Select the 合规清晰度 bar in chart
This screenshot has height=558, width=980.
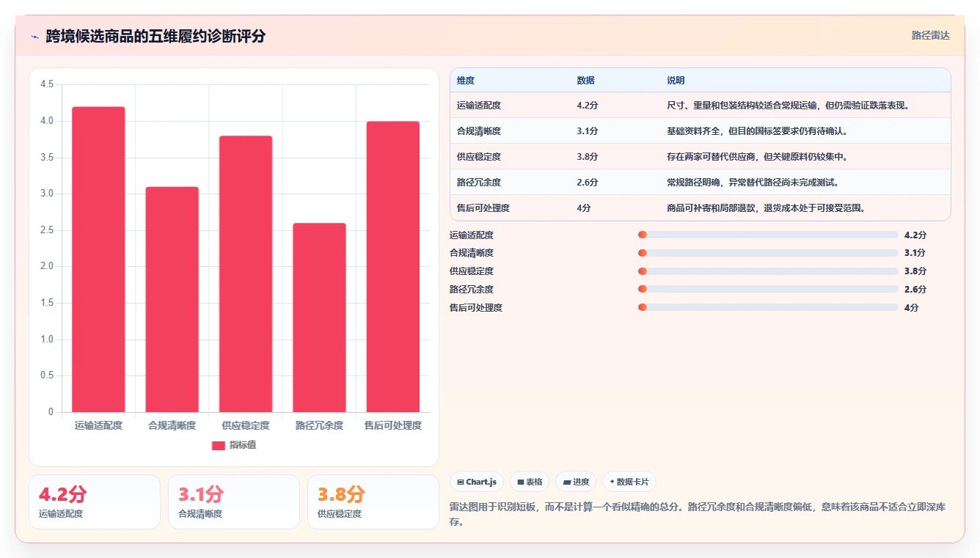click(172, 299)
